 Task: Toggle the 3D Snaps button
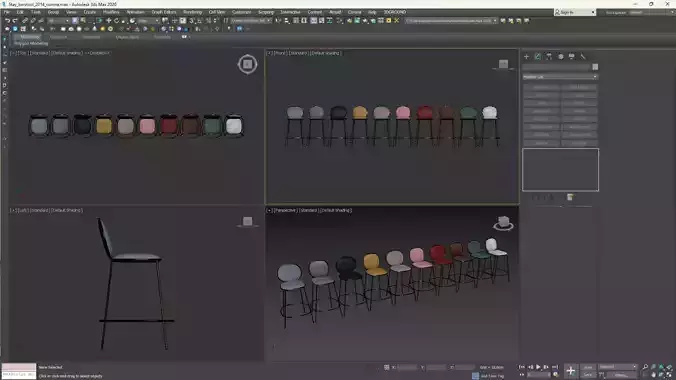[x=191, y=20]
